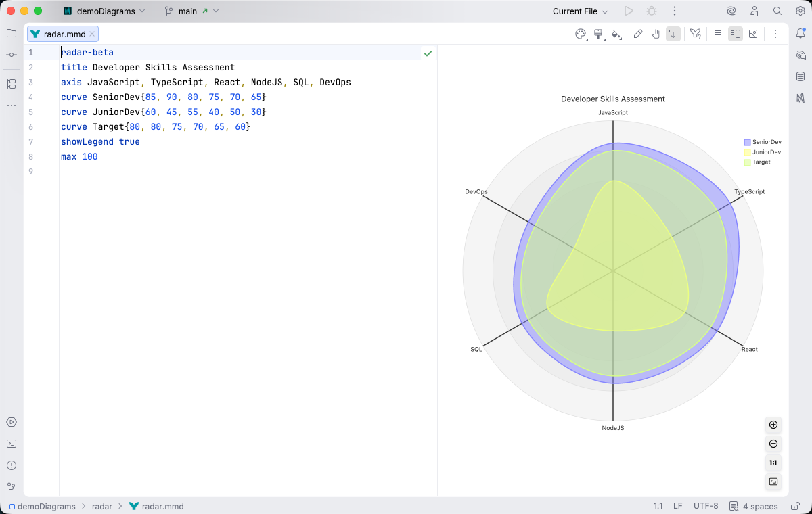Open the Services tool window
This screenshot has height=514, width=812.
[x=12, y=422]
